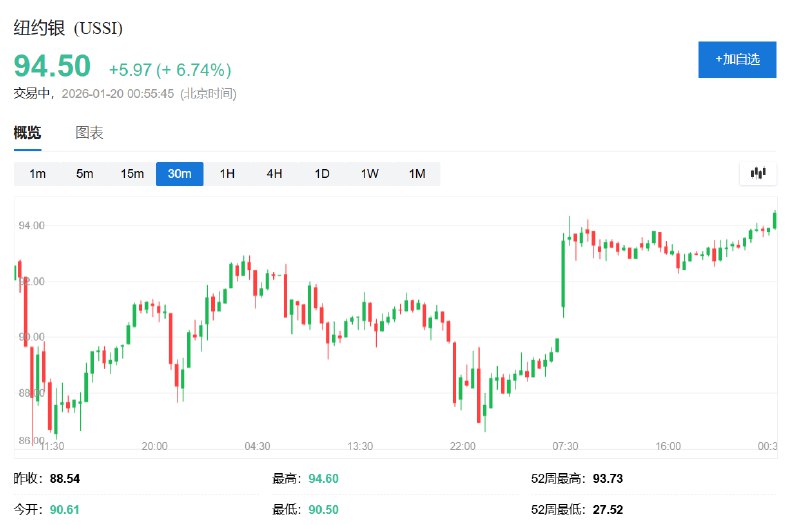Click the 最高 value 94.60
Screen dimensions: 800x525
click(x=323, y=479)
